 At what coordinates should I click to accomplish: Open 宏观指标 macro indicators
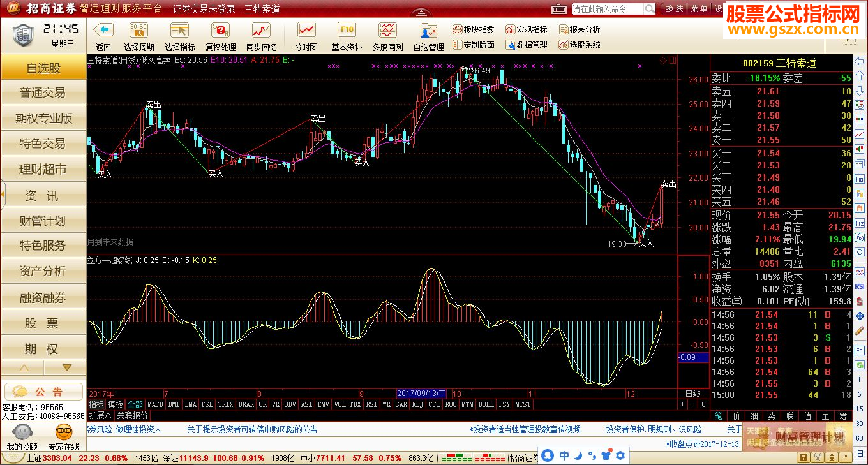(x=527, y=29)
